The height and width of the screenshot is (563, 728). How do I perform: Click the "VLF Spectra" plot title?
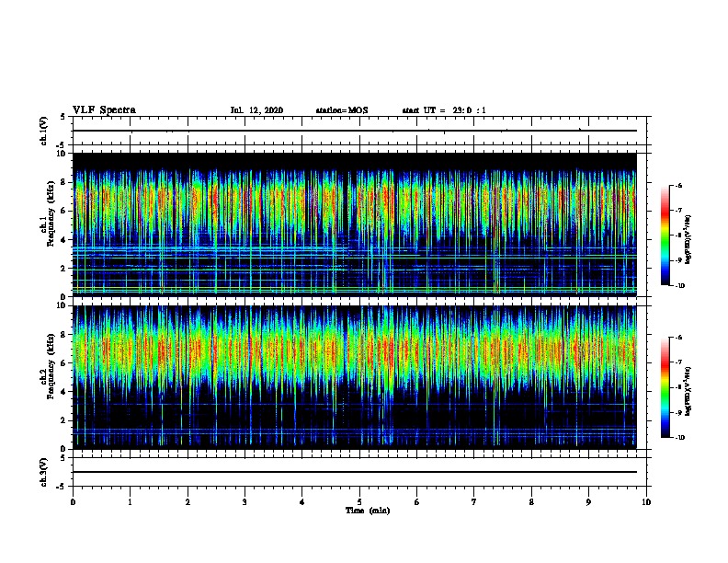point(104,110)
